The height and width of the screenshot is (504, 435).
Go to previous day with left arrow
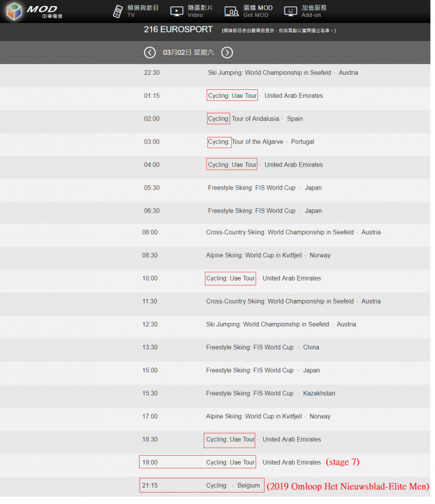point(150,53)
